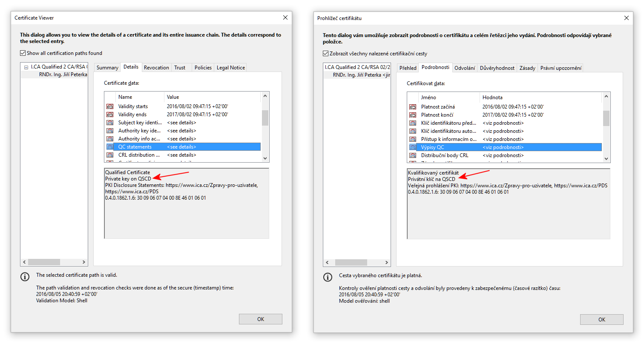Click the left arrow of Prohlížeč certifikátu tree scrollbar
644x344 pixels.
click(x=327, y=263)
